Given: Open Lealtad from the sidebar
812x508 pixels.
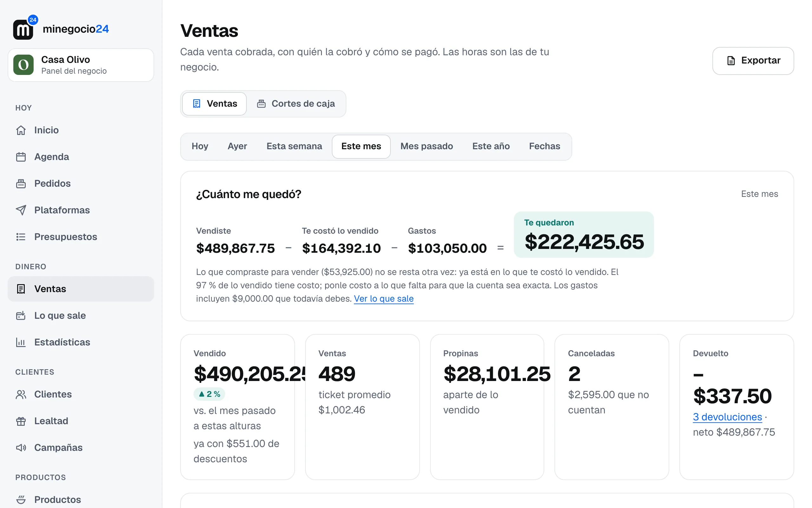Looking at the screenshot, I should (81, 421).
